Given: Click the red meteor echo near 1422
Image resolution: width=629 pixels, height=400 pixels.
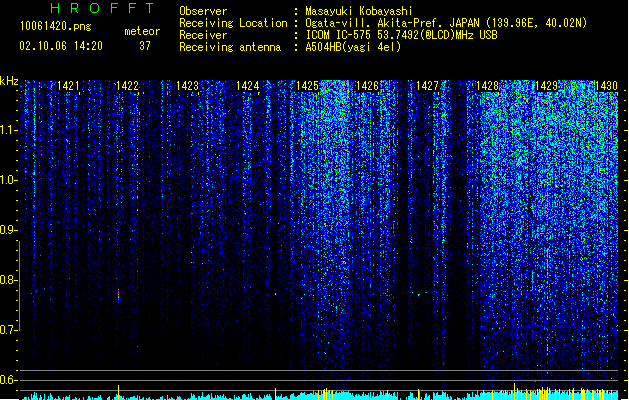Looking at the screenshot, I should tap(118, 295).
